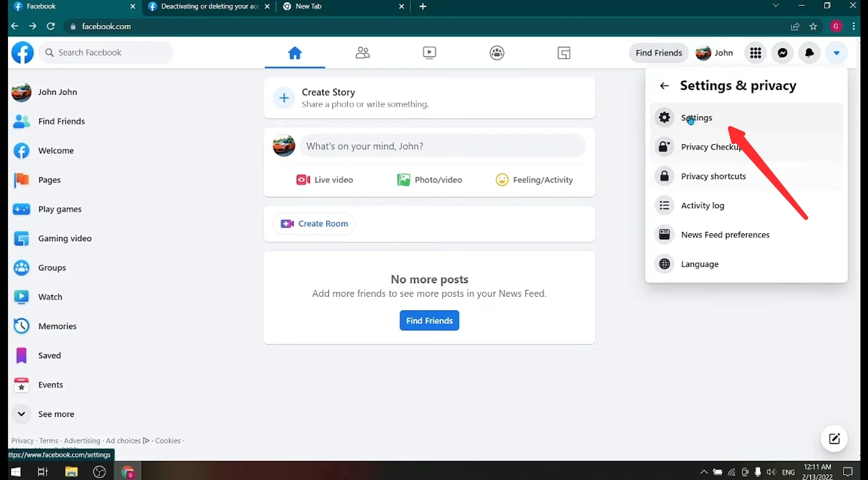The image size is (868, 480).
Task: Open File Explorer from taskbar
Action: point(71,472)
